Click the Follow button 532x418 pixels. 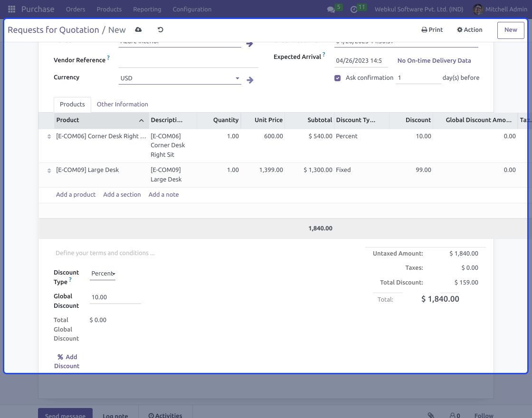pyautogui.click(x=484, y=415)
